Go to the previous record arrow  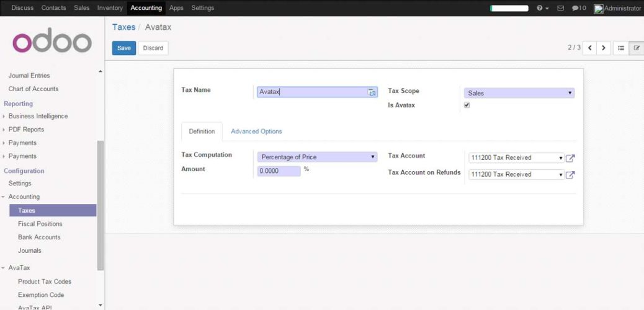click(590, 48)
